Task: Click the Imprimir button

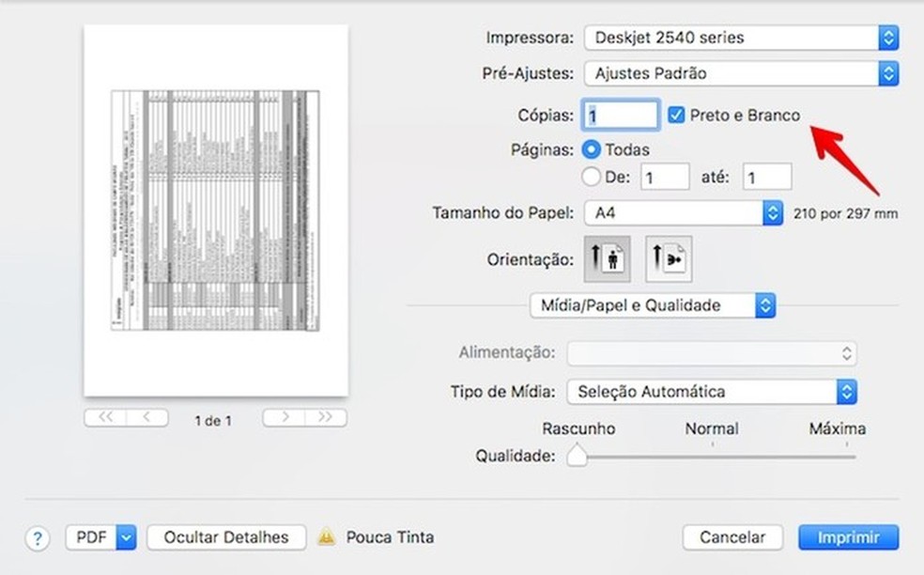Action: coord(848,537)
